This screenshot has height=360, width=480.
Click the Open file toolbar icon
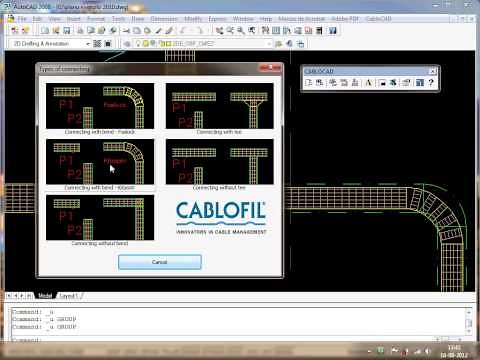point(56,31)
